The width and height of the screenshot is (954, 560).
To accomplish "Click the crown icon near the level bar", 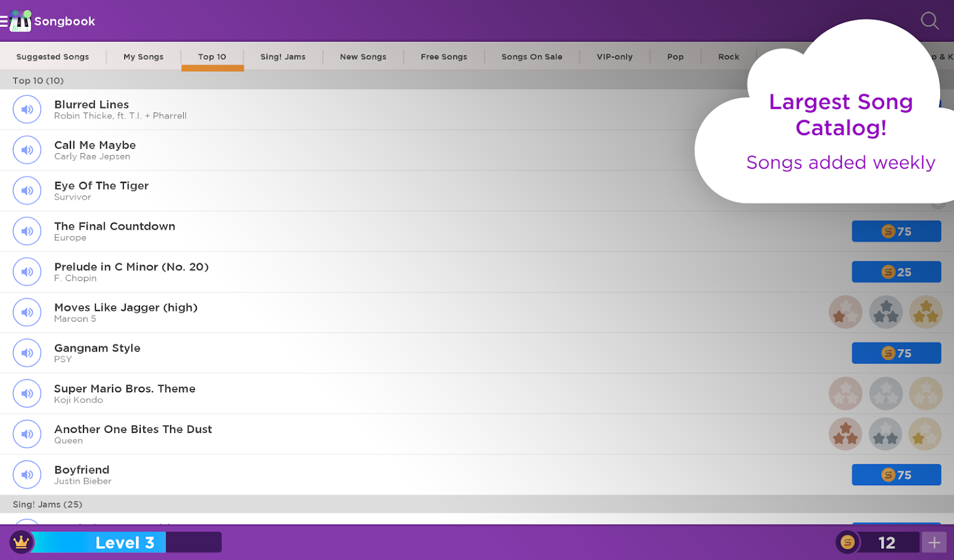I will click(21, 542).
